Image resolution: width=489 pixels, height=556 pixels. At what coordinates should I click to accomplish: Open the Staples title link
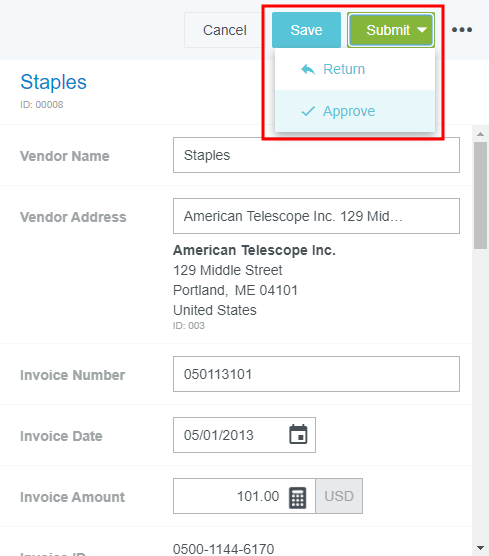point(54,82)
